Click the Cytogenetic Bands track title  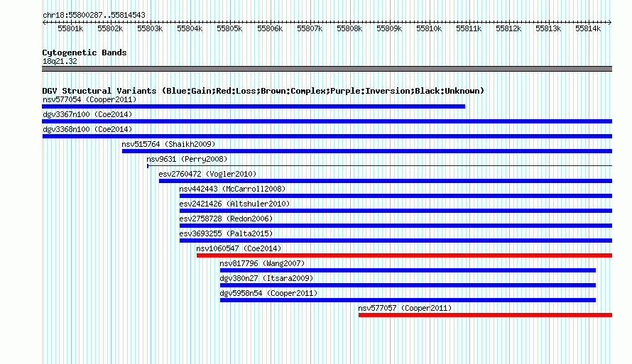pos(85,53)
